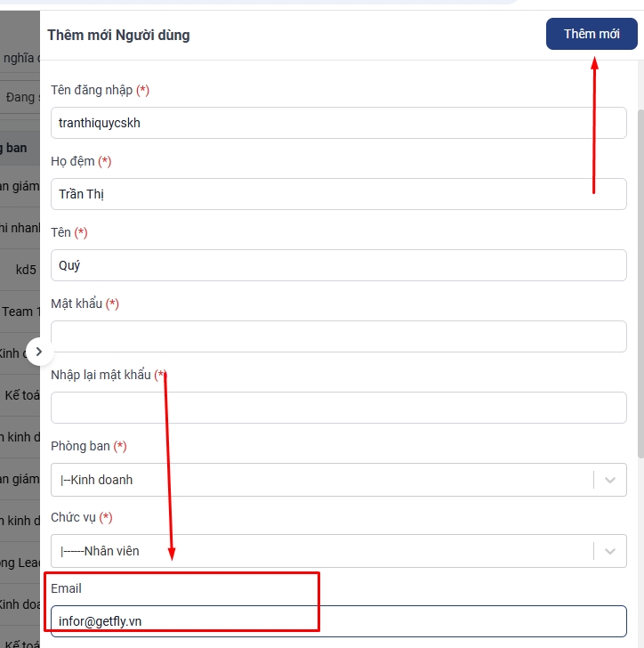Screen dimensions: 644x648
Task: Click the chevron arrow in Chức vụ field
Action: (x=610, y=551)
